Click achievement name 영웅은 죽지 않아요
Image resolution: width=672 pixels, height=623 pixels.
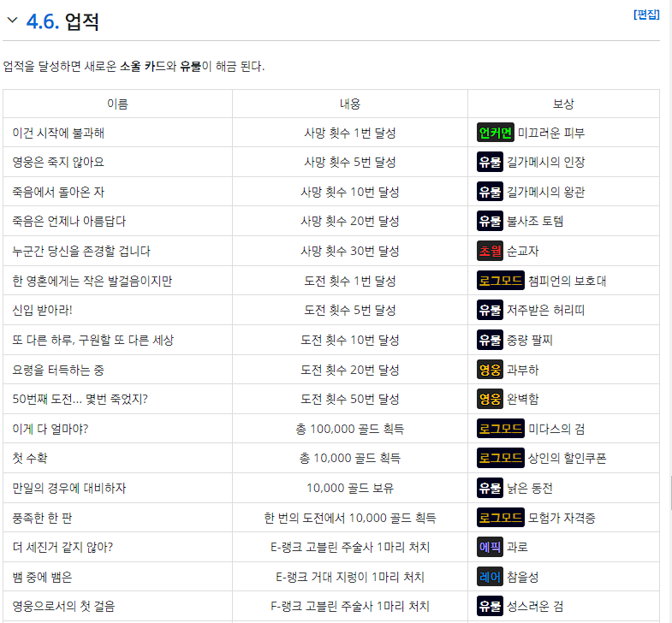pos(58,162)
